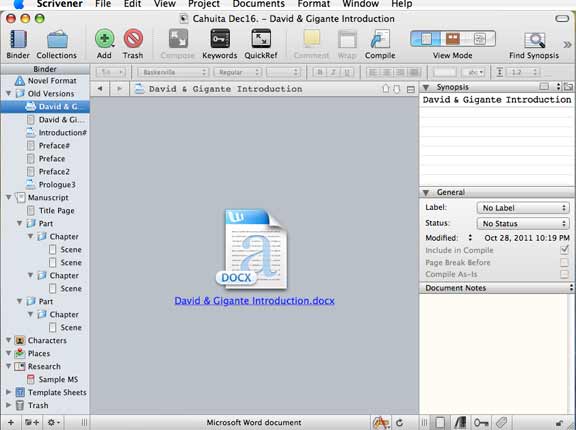Image resolution: width=576 pixels, height=430 pixels.
Task: Open the Edit menu
Action: [132, 4]
